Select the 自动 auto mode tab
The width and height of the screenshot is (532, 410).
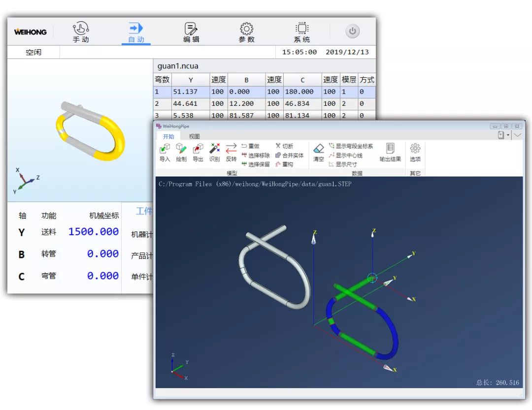pyautogui.click(x=136, y=32)
